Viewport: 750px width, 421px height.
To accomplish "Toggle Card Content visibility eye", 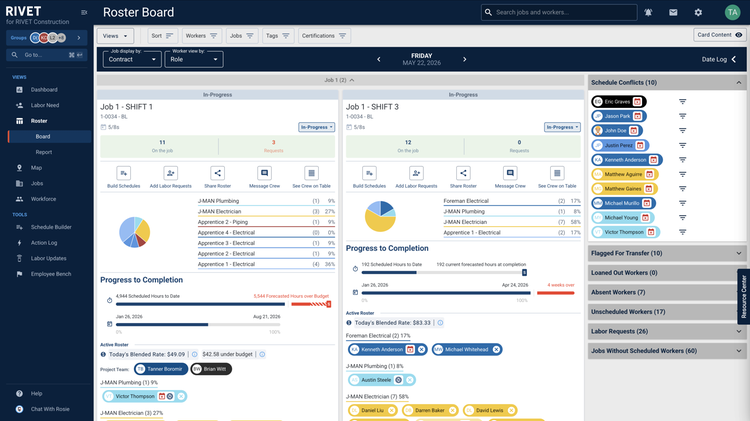I will pos(739,35).
